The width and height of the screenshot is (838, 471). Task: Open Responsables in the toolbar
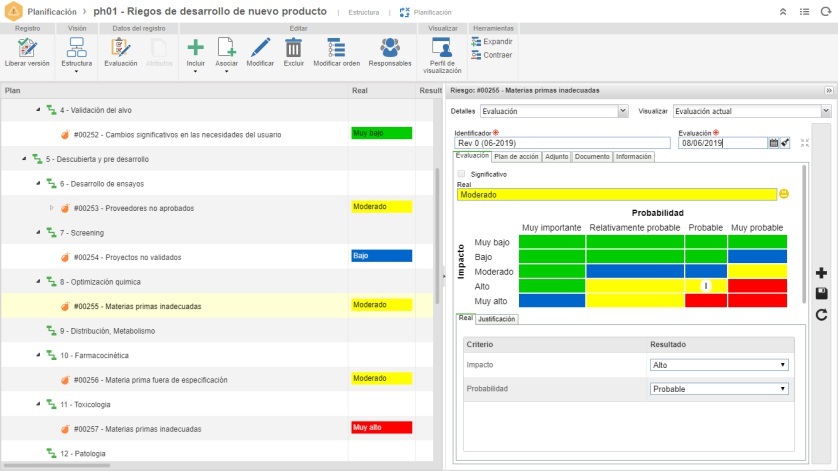click(x=389, y=48)
